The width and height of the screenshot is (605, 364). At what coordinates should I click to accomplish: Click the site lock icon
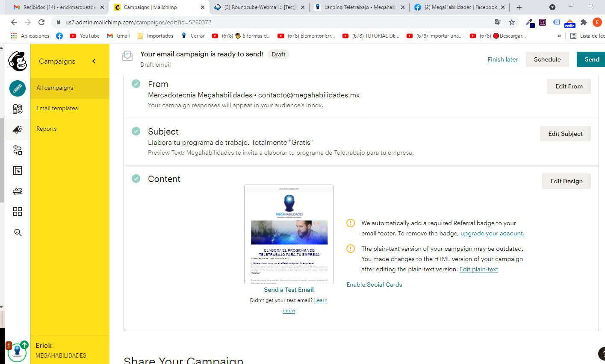(59, 22)
